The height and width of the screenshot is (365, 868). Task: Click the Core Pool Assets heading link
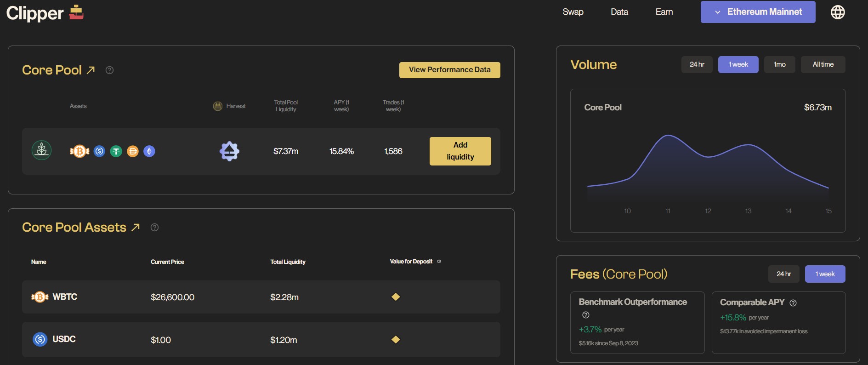74,227
